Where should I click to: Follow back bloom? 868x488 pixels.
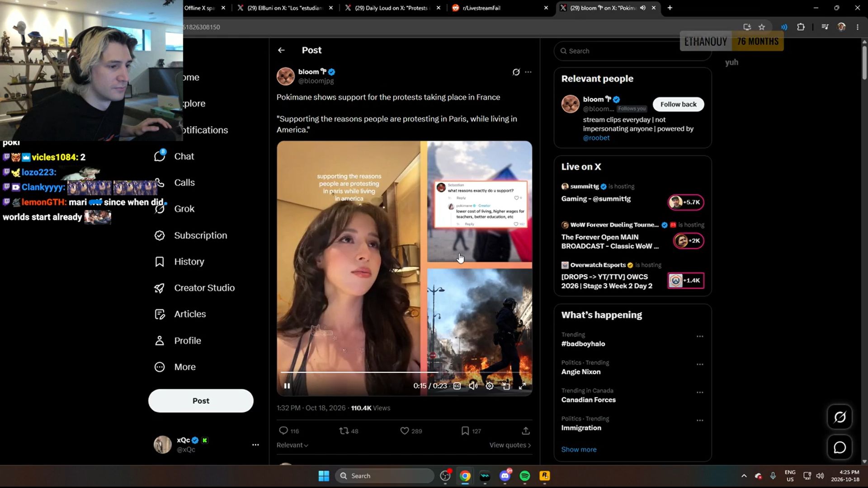click(x=678, y=104)
